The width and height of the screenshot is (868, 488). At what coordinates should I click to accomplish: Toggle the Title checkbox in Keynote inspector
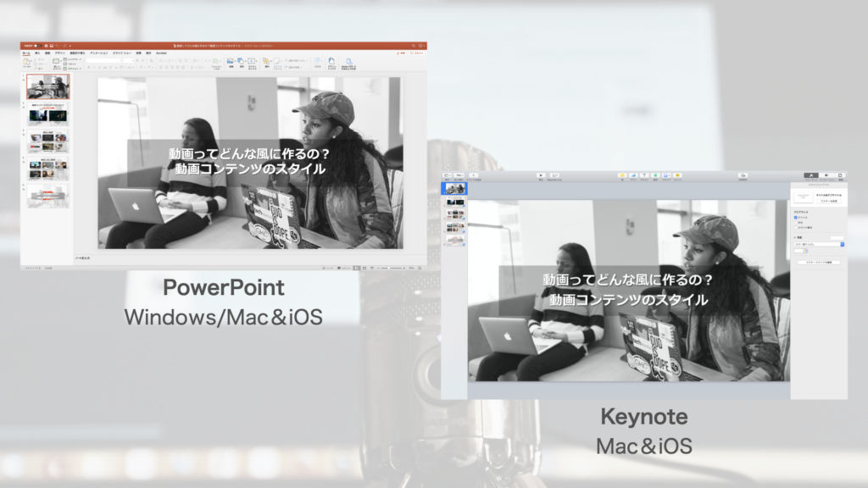tap(795, 218)
